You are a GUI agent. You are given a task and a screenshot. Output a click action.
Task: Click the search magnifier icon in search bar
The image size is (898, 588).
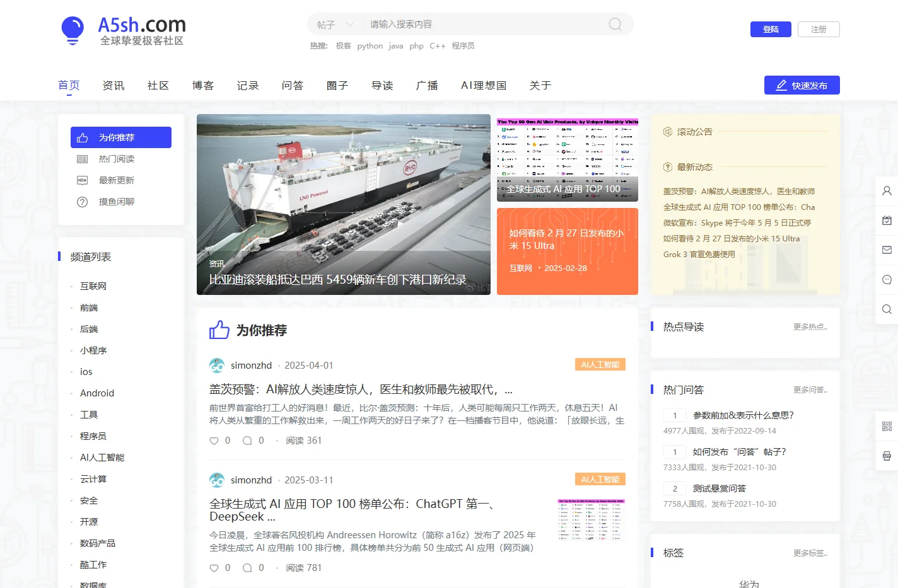click(x=615, y=24)
